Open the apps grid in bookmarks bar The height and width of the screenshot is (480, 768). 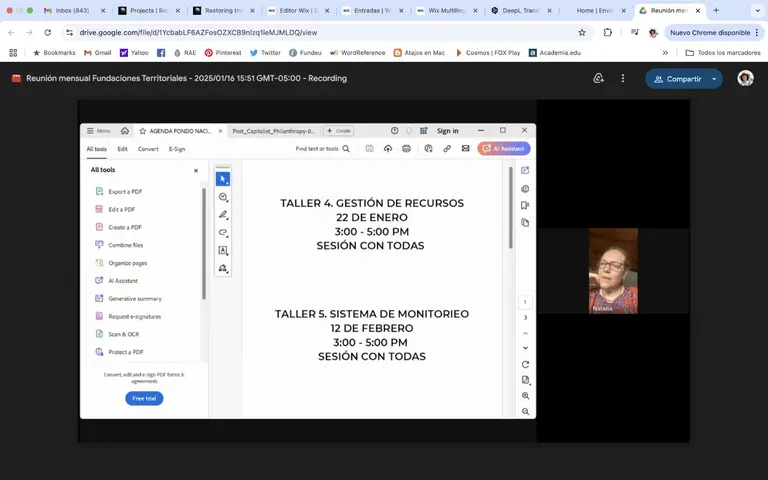(x=13, y=52)
